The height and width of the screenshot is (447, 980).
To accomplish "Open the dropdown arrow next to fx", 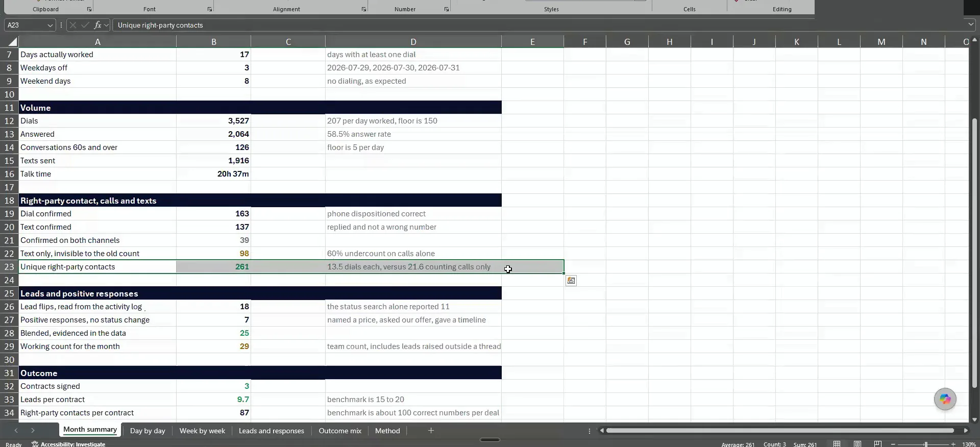I will [x=106, y=25].
